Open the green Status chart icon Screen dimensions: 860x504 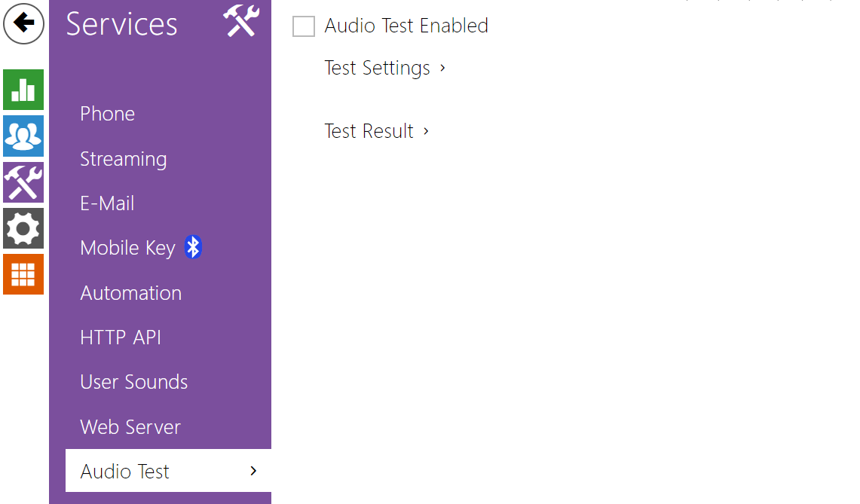pos(23,90)
